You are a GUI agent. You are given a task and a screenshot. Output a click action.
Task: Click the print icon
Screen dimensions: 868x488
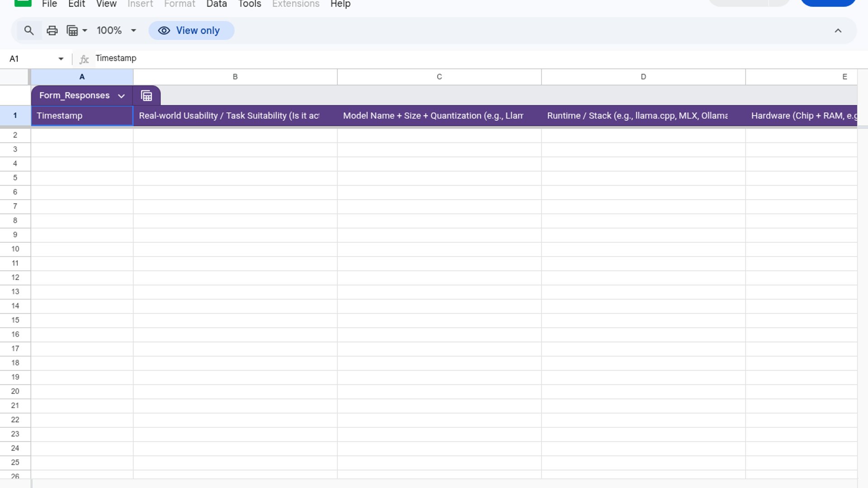(52, 31)
